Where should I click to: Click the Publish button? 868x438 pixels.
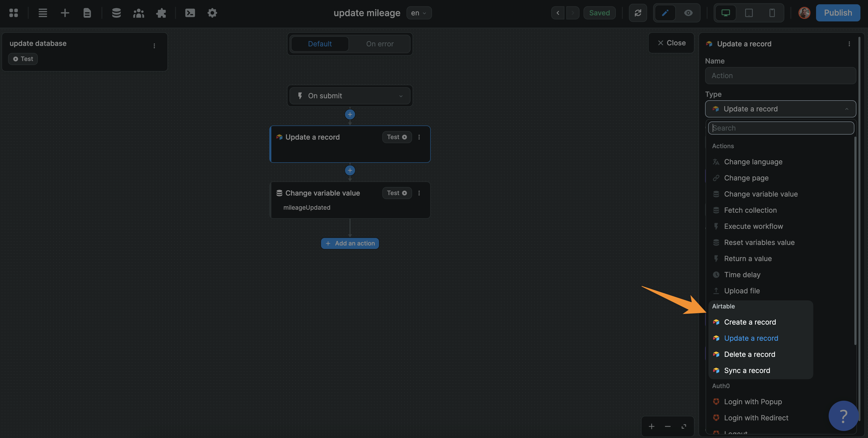838,13
